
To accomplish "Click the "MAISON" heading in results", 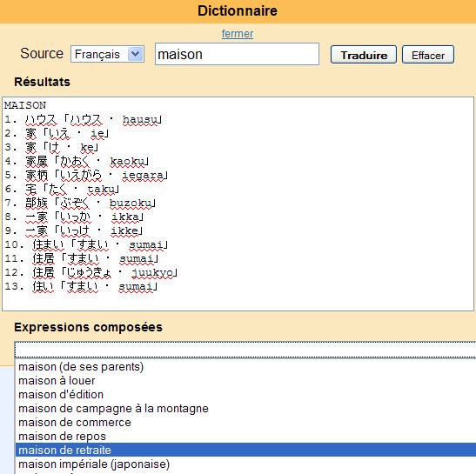I will click(25, 105).
